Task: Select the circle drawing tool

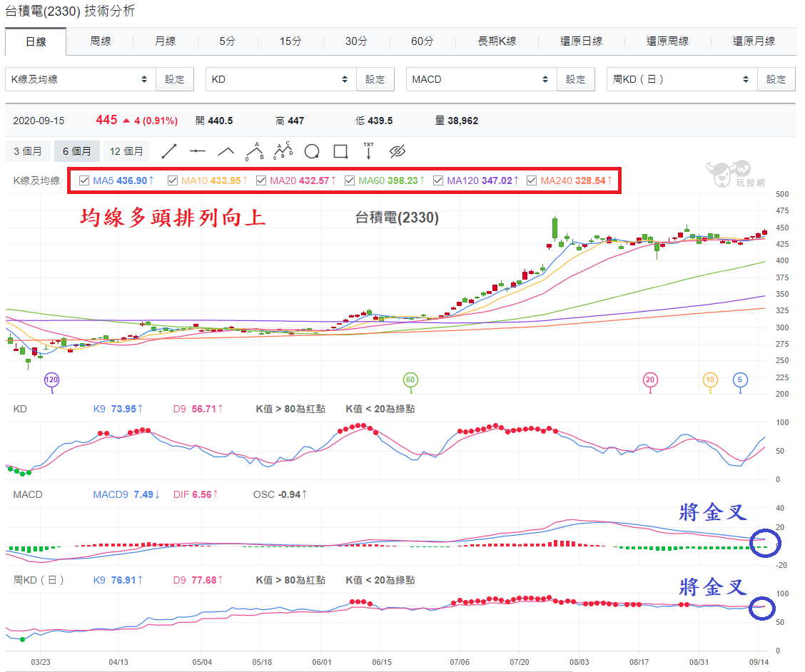Action: tap(312, 151)
